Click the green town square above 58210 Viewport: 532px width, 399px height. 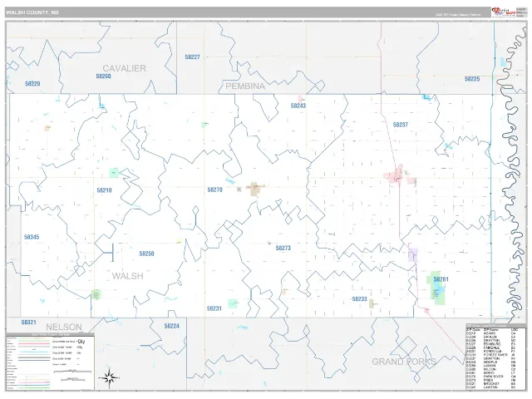coord(115,173)
